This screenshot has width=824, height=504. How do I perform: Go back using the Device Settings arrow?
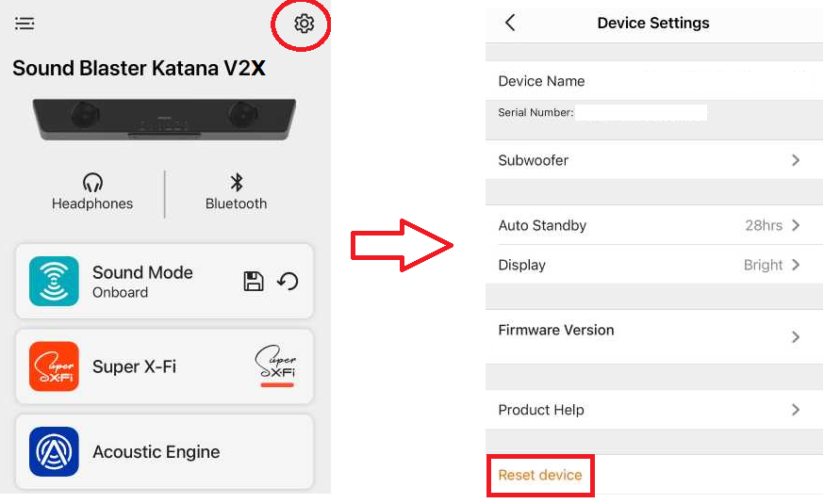click(x=510, y=23)
